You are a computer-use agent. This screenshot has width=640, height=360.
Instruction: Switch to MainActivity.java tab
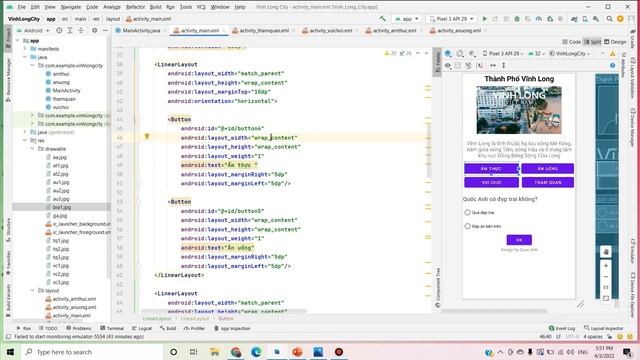141,31
